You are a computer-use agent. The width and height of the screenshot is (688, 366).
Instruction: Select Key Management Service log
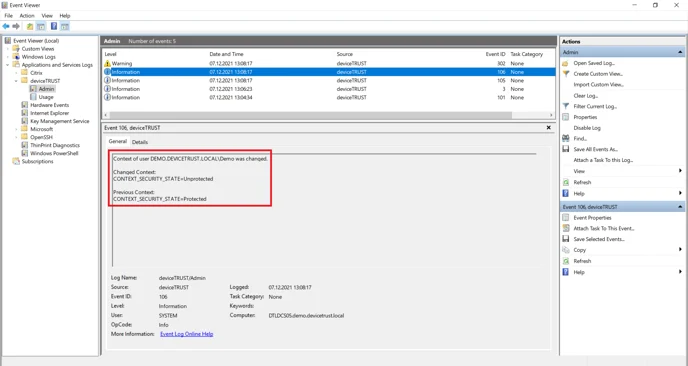tap(59, 121)
